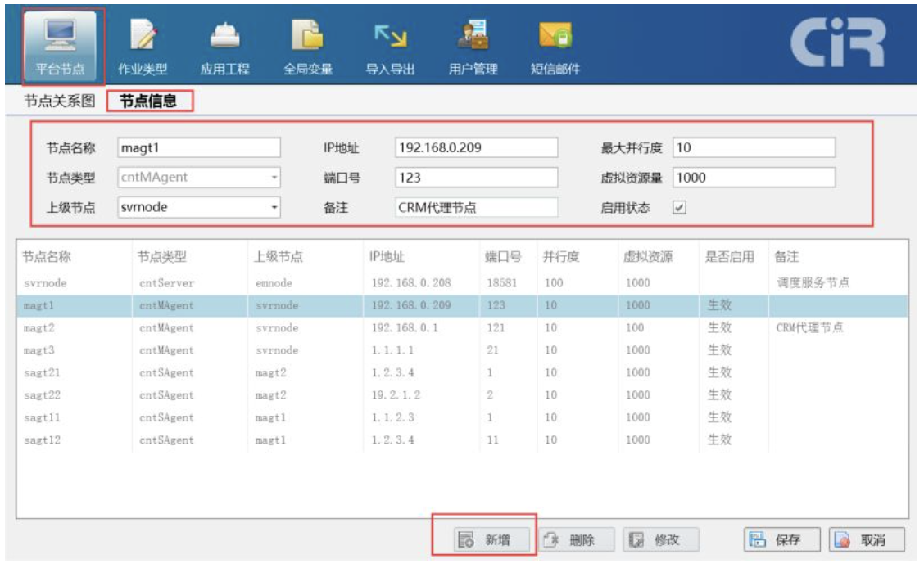Click the 修改 button

click(660, 539)
